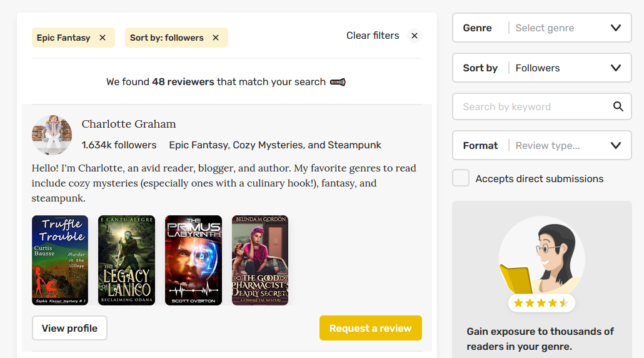Open the Sort by Followers dropdown
Screen dimensions: 644x358
541,68
